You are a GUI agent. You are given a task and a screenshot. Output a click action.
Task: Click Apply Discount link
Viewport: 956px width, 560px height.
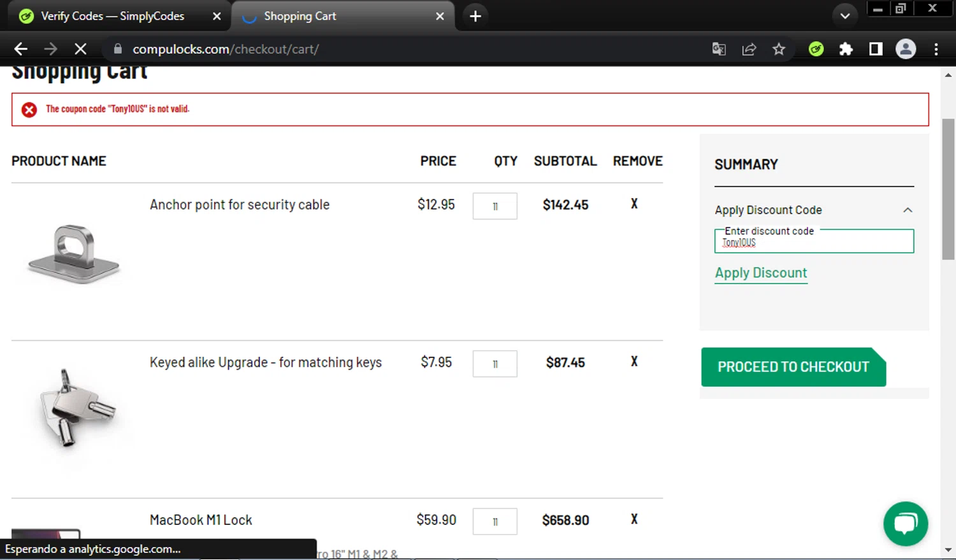click(761, 273)
